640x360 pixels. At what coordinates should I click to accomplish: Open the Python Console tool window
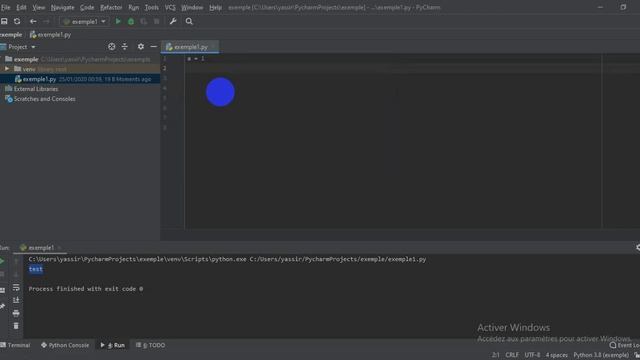(x=65, y=345)
